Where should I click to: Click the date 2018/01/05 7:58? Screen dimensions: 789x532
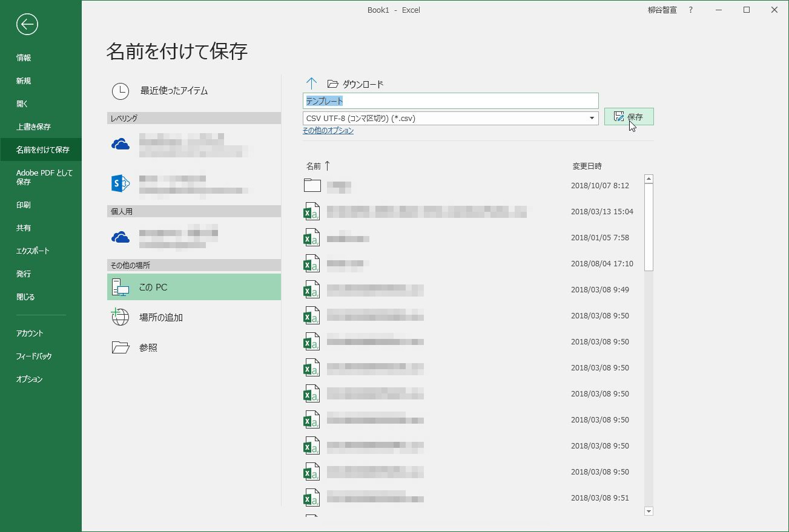click(600, 238)
